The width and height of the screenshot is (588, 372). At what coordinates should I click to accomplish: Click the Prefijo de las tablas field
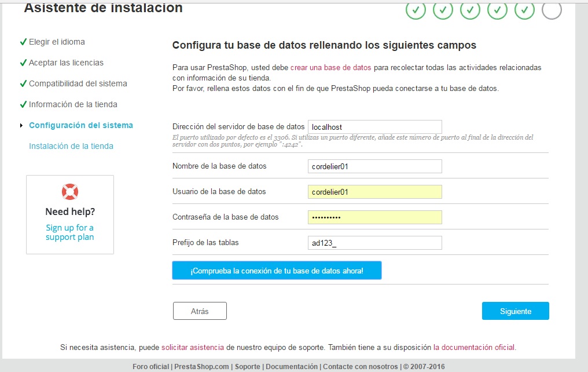point(375,243)
